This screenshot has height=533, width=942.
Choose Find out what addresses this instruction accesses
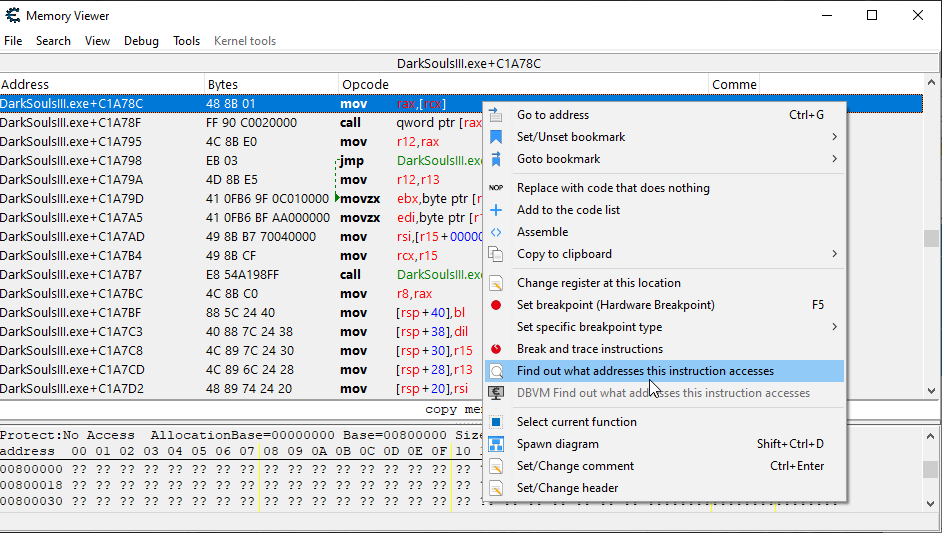(645, 371)
